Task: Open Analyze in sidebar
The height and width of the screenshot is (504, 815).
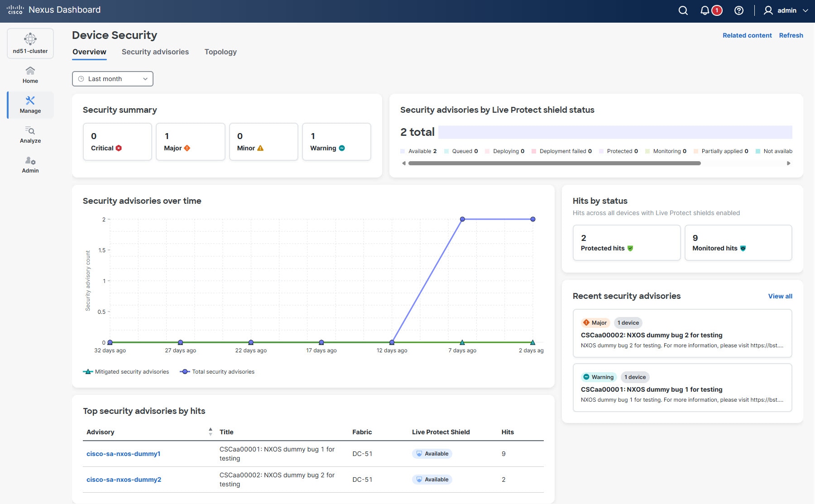Action: point(30,135)
